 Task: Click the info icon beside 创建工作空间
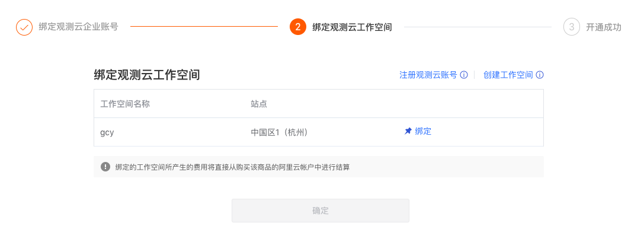point(540,75)
